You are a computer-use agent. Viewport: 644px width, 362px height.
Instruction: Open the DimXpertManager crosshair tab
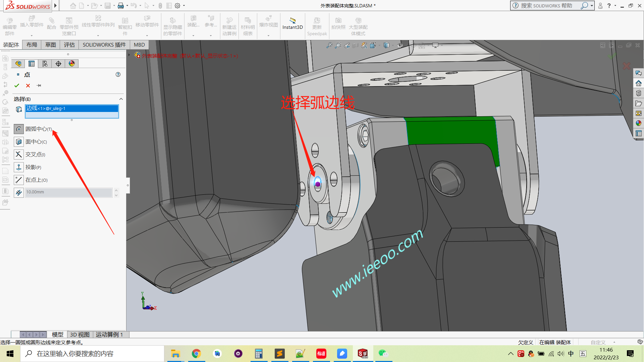point(58,64)
